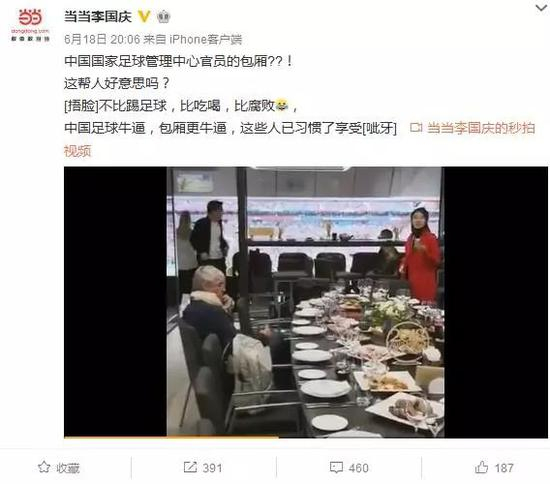Click the video camera icon before link

click(x=416, y=128)
